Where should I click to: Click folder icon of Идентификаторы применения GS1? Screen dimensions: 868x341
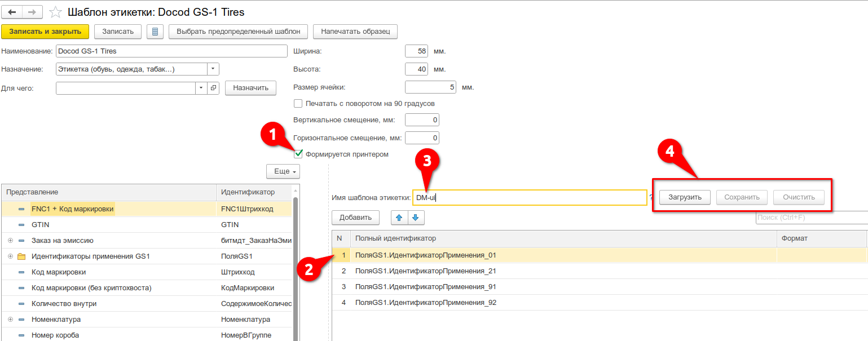22,256
